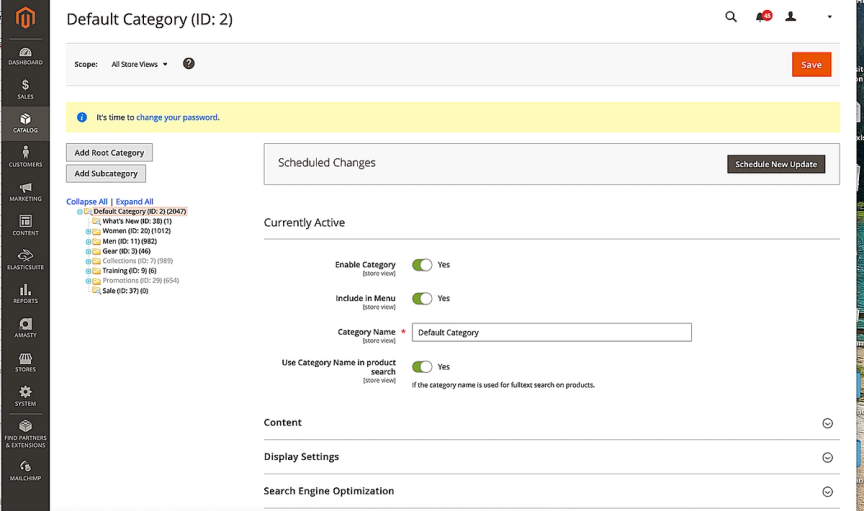Open Find Partners & Extensions
Screen dimensions: 864x511
click(25, 433)
